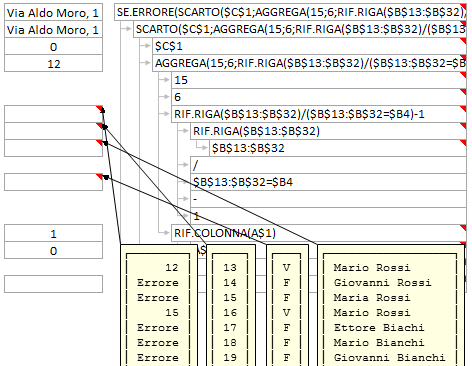Select the RIF.COLONNA(A$1) formula row
472x366 pixels.
point(319,233)
